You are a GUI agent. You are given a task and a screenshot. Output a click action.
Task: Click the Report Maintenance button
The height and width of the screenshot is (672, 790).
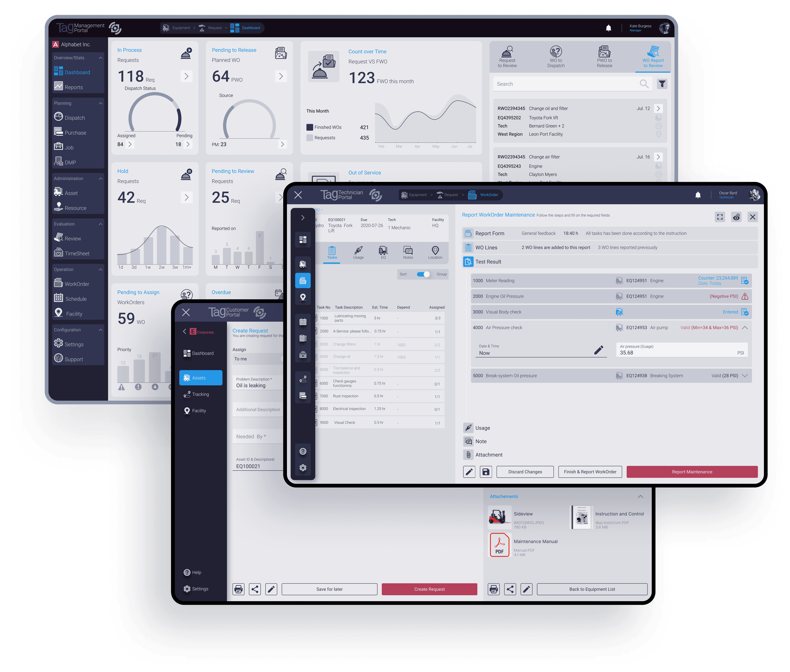[x=692, y=472]
